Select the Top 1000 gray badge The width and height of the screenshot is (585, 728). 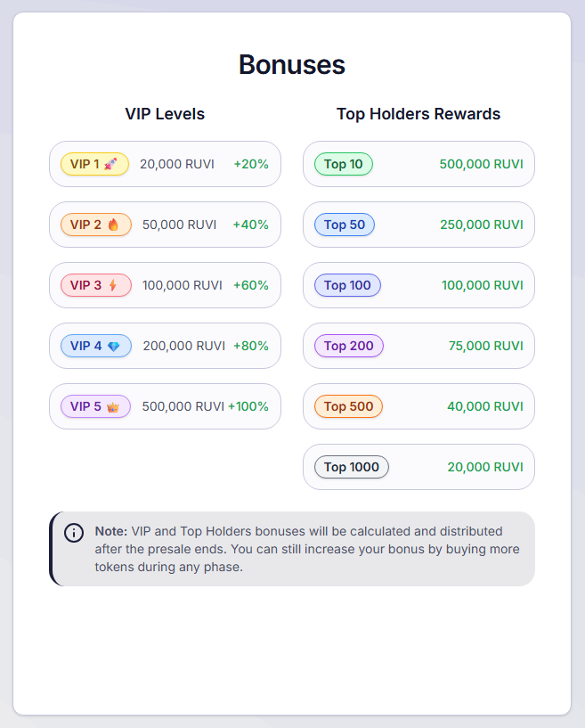pos(351,467)
